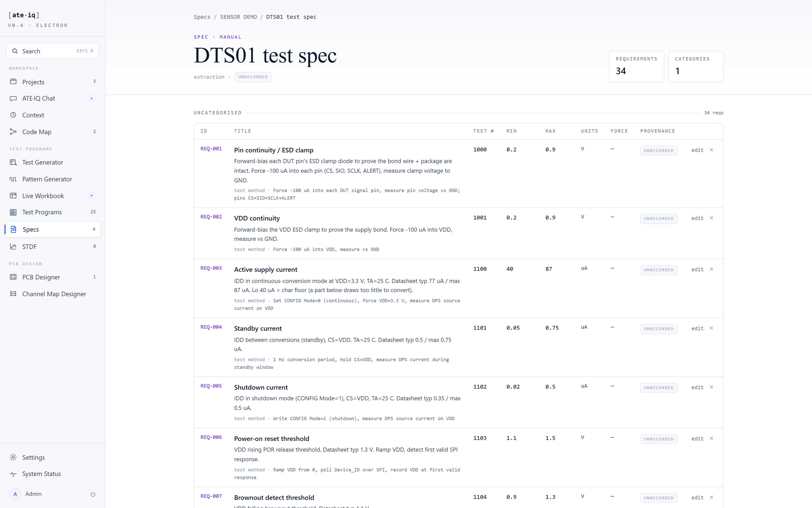
Task: Click the Settings gear icon
Action: coord(13,457)
